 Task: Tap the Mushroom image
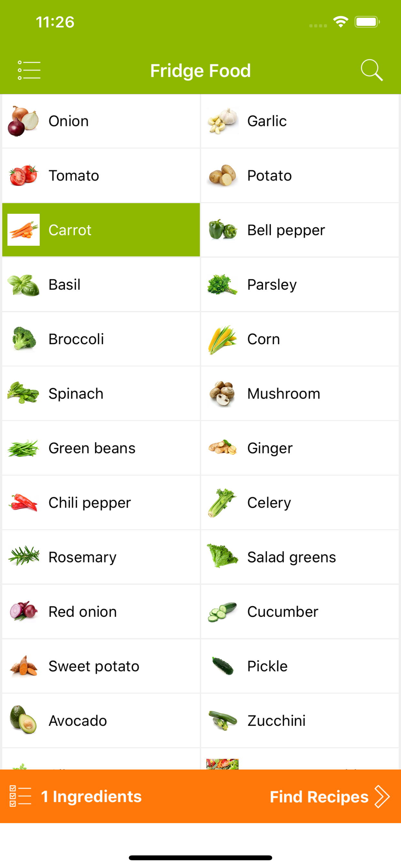222,394
